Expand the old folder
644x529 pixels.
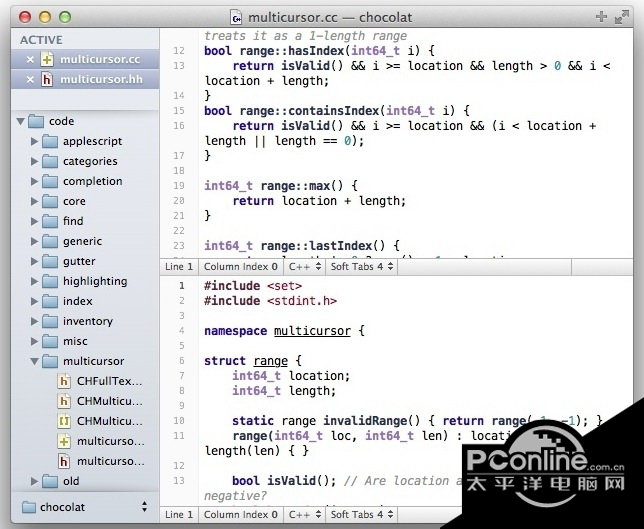pyautogui.click(x=34, y=481)
